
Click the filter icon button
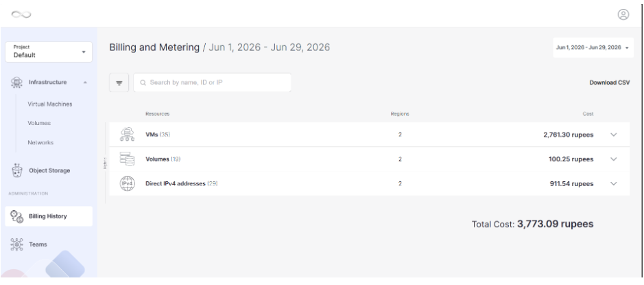click(119, 82)
